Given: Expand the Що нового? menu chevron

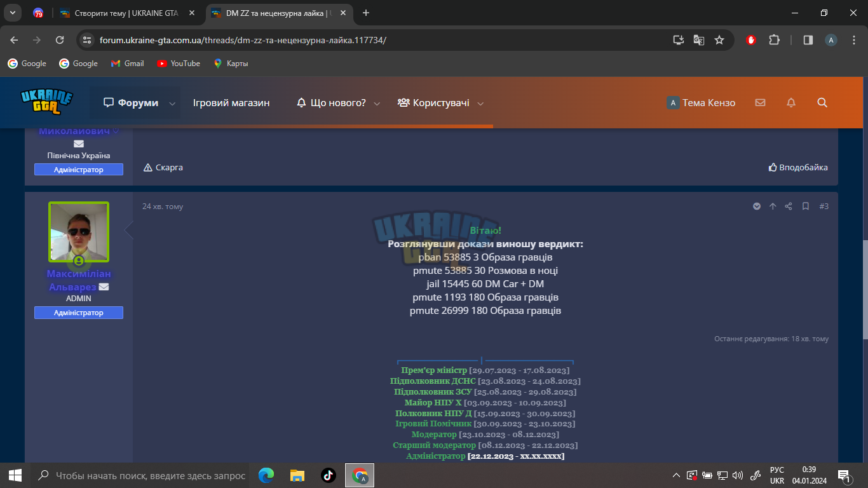Looking at the screenshot, I should (x=377, y=104).
